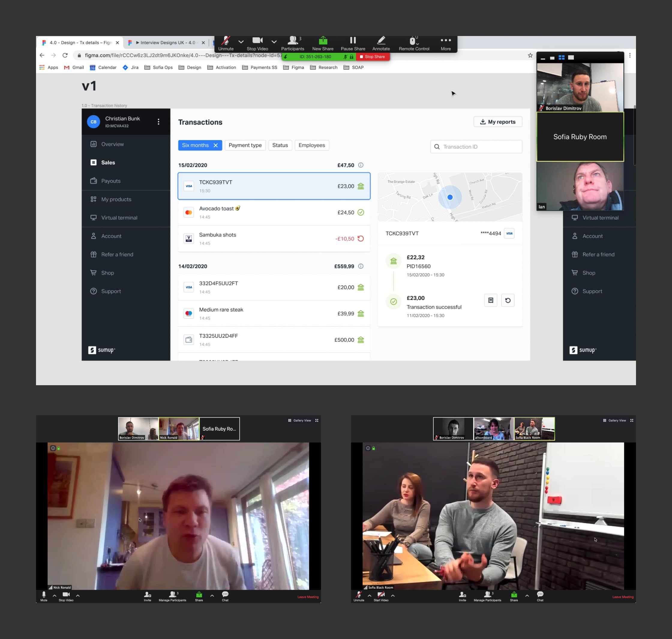Expand audio options arrow beside Unmute
Image resolution: width=672 pixels, height=639 pixels.
[x=241, y=42]
